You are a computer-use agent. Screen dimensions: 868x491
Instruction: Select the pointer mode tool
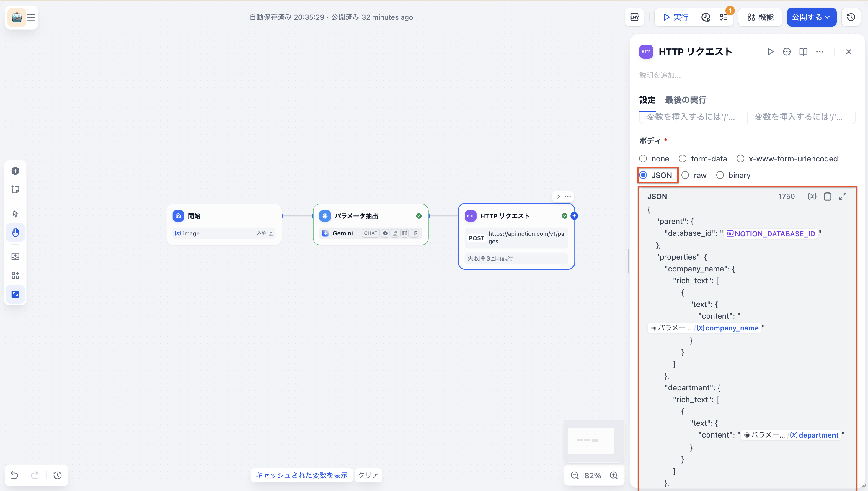(15, 213)
